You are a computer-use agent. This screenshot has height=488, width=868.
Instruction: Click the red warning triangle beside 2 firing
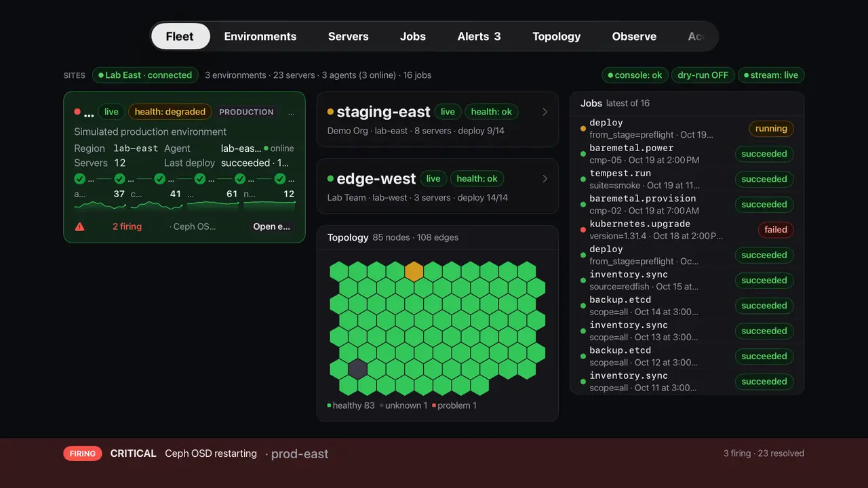pyautogui.click(x=79, y=226)
